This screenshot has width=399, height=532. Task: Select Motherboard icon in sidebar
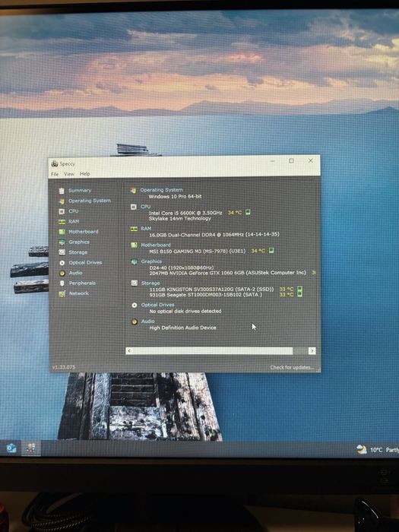(62, 232)
